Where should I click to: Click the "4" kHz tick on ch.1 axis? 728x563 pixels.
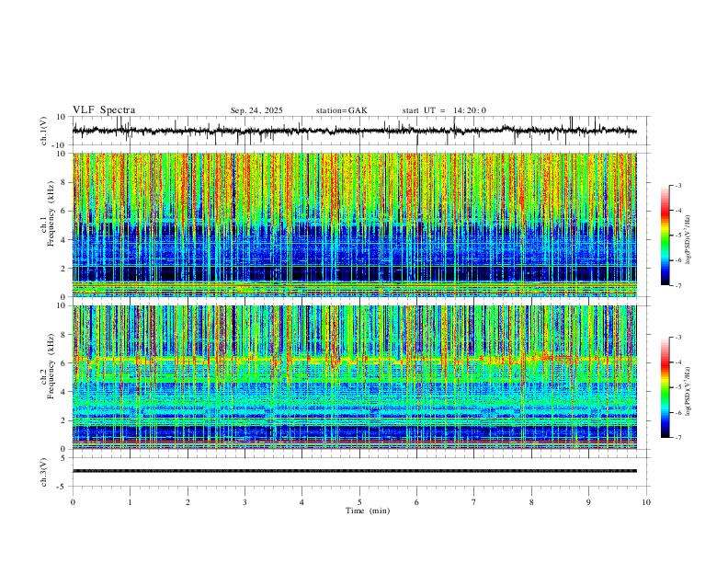point(64,239)
